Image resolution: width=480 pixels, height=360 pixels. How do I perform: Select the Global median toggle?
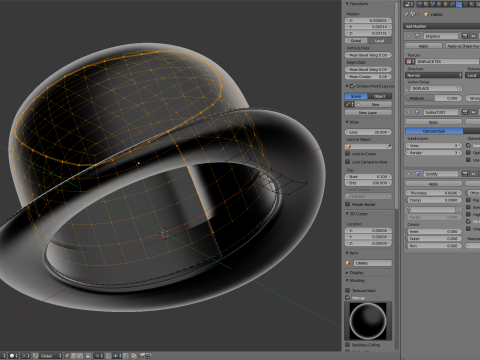tap(356, 40)
